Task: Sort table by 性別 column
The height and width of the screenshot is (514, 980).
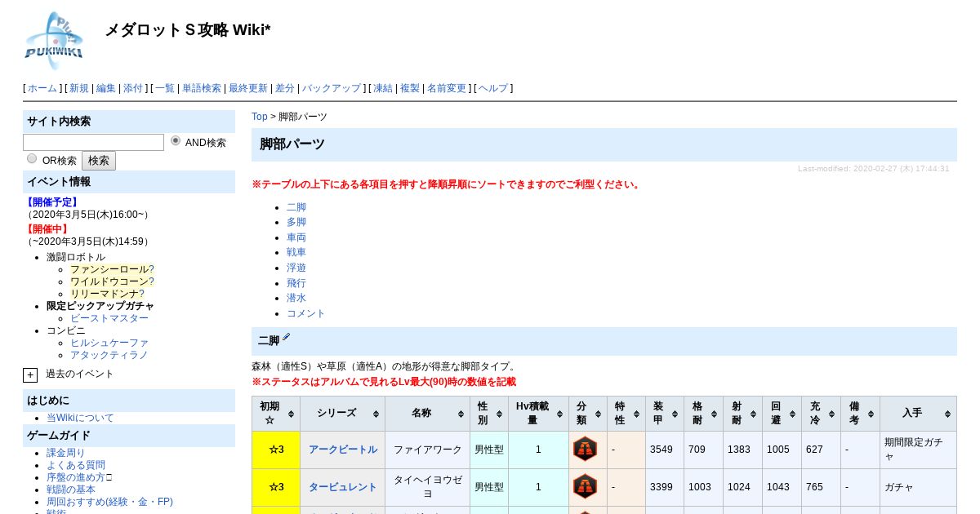Action: pyautogui.click(x=489, y=414)
